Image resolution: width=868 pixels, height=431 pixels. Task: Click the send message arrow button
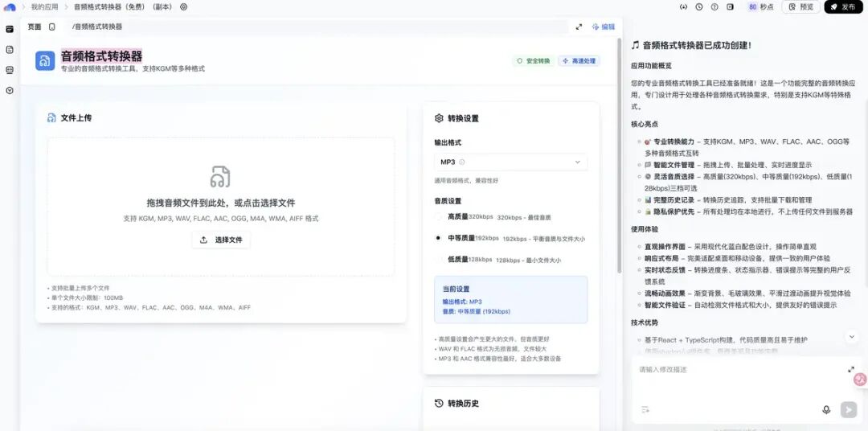[849, 409]
